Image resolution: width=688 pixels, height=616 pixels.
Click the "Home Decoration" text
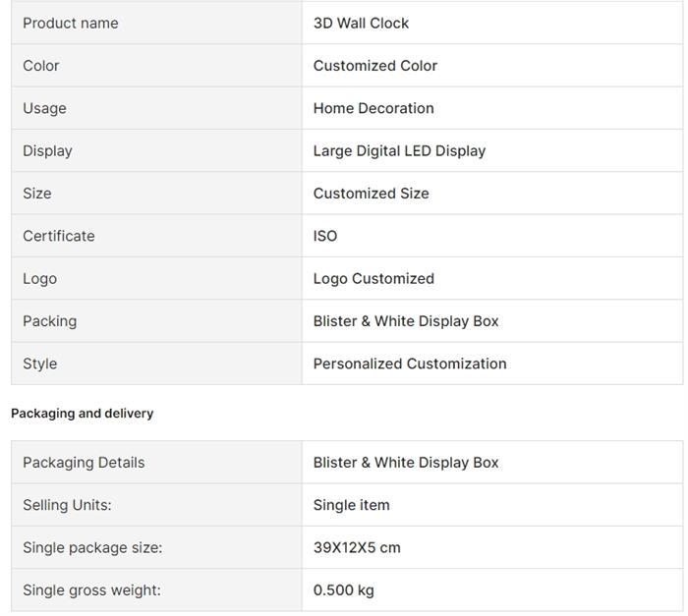[x=373, y=108]
